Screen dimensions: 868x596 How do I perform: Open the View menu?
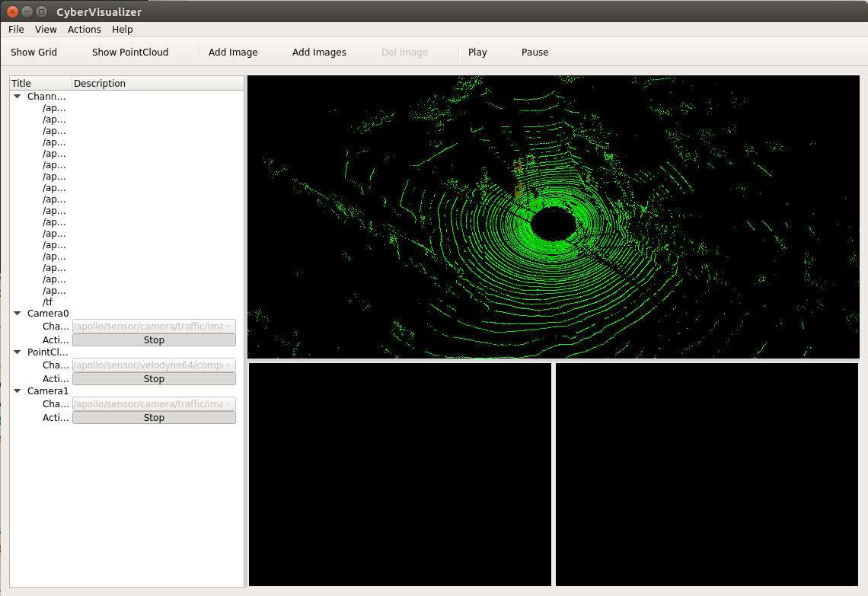tap(46, 29)
